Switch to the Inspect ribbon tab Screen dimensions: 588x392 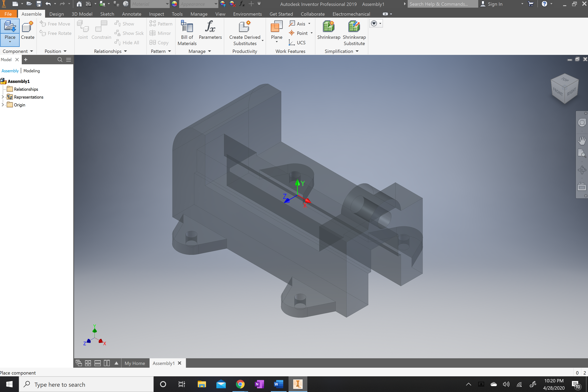[156, 14]
